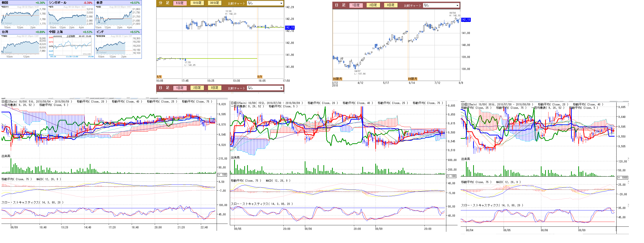
Task: Click the ×1000 scale box on the 30分 Nikkei chart
Action: pyautogui.click(x=622, y=178)
